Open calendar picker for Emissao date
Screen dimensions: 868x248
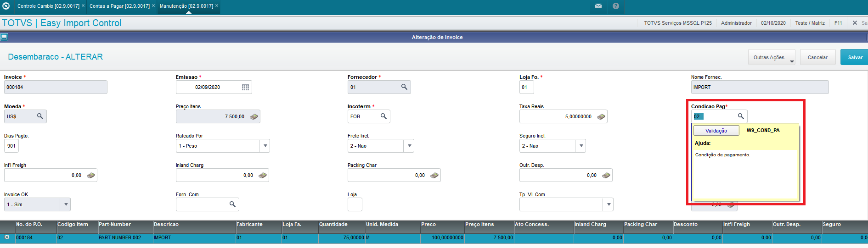246,87
